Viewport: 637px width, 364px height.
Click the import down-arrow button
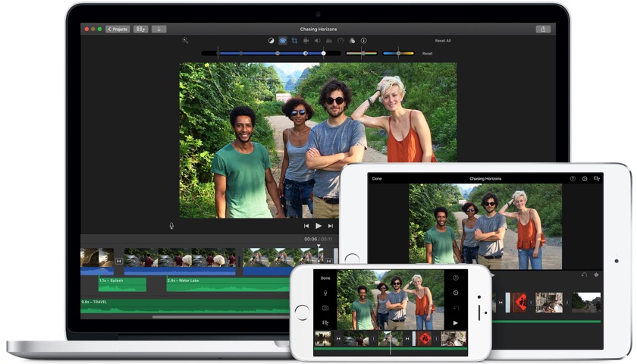point(158,29)
